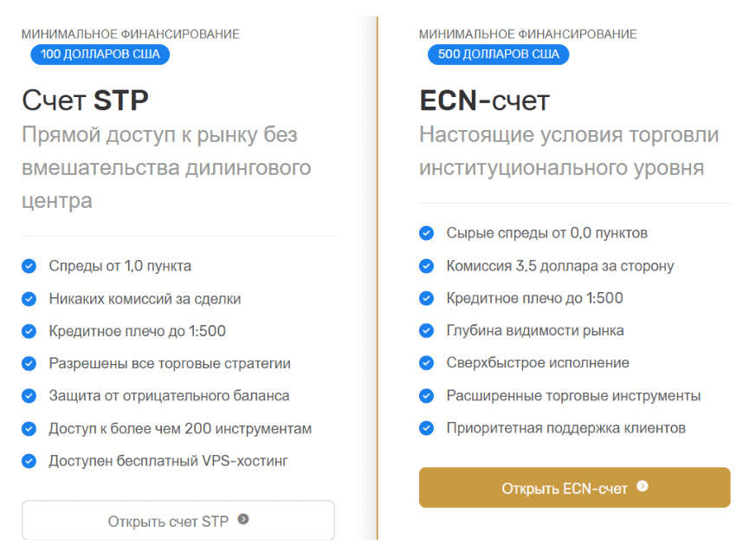The image size is (756, 546).
Task: Click the checkmark beside 'Разрешены все торговые стратегии'
Action: click(30, 364)
